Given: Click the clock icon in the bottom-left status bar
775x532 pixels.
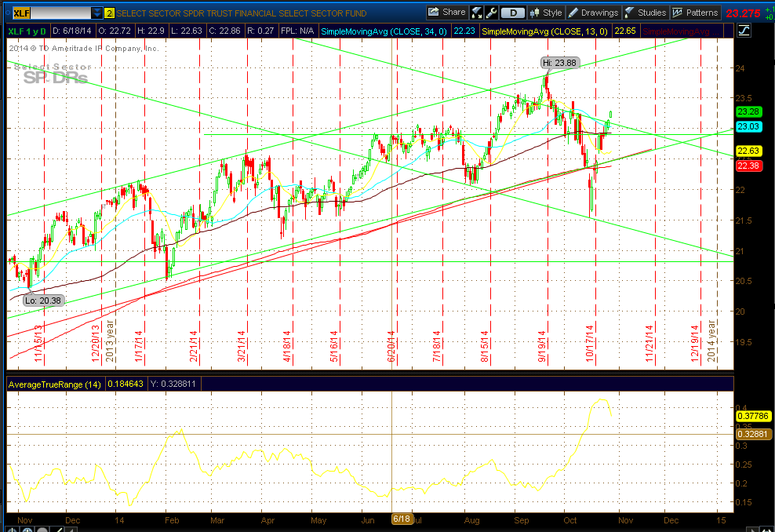Looking at the screenshot, I should point(13,530).
